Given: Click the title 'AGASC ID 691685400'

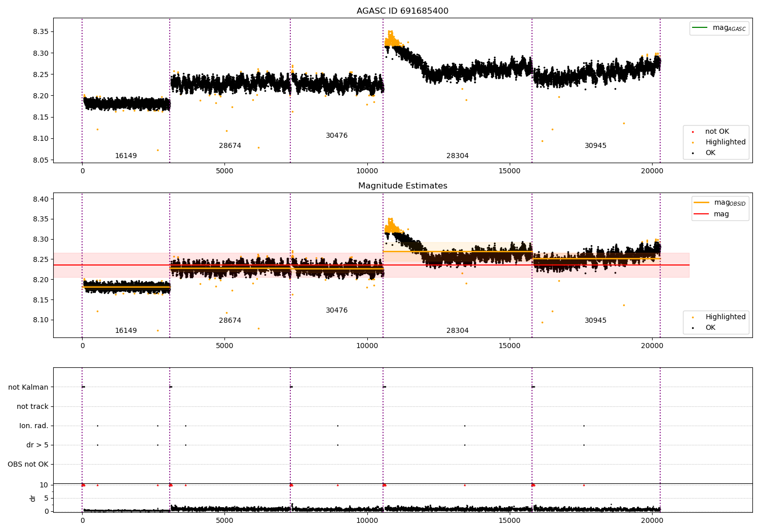Looking at the screenshot, I should [x=402, y=11].
